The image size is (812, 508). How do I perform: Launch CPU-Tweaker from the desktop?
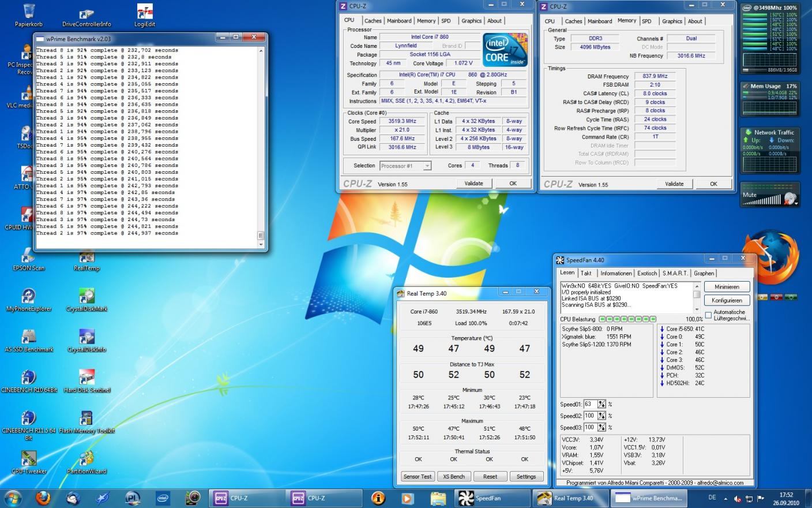28,462
